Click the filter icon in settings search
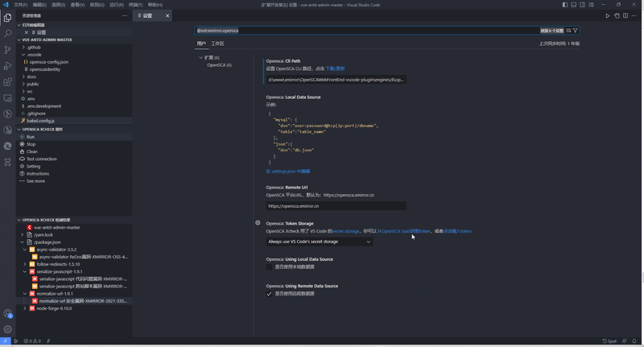This screenshot has width=644, height=347. [x=576, y=31]
